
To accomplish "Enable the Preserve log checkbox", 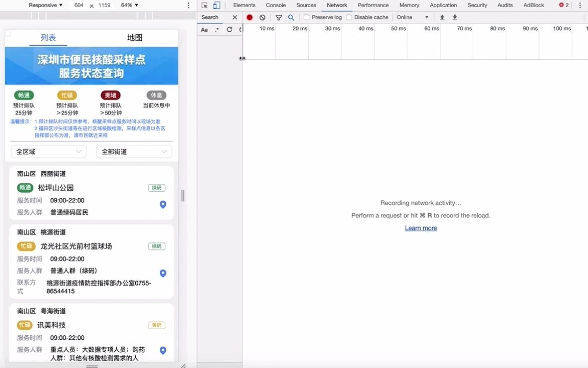I will [x=306, y=17].
